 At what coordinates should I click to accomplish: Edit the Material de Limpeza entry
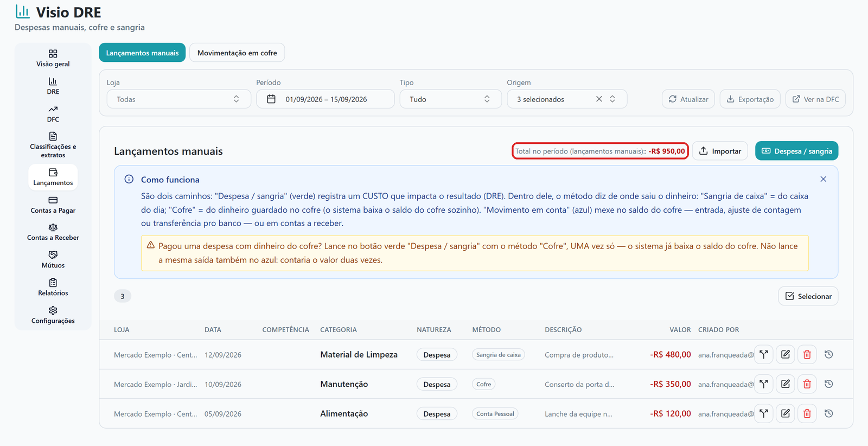785,355
